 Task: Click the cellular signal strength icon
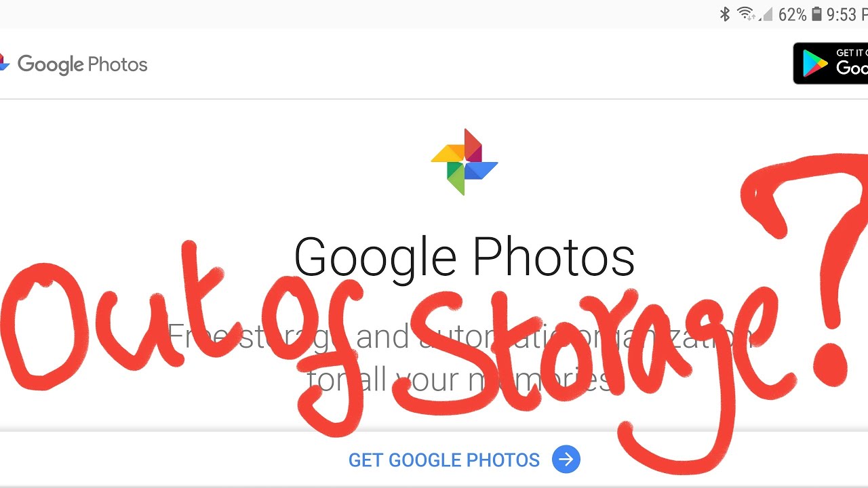[767, 14]
